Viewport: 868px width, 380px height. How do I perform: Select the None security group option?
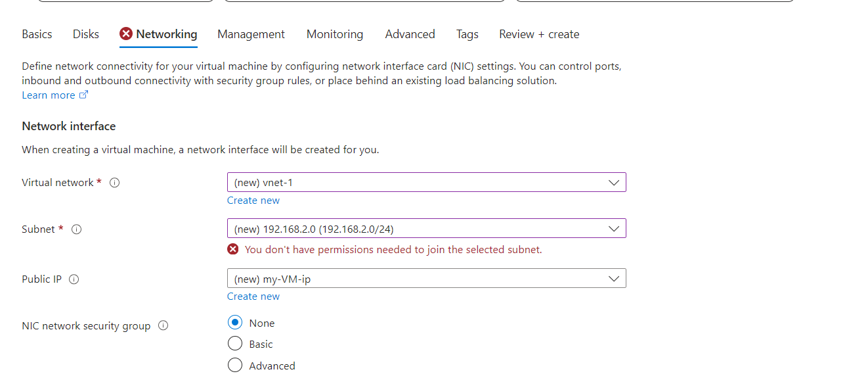pos(234,322)
